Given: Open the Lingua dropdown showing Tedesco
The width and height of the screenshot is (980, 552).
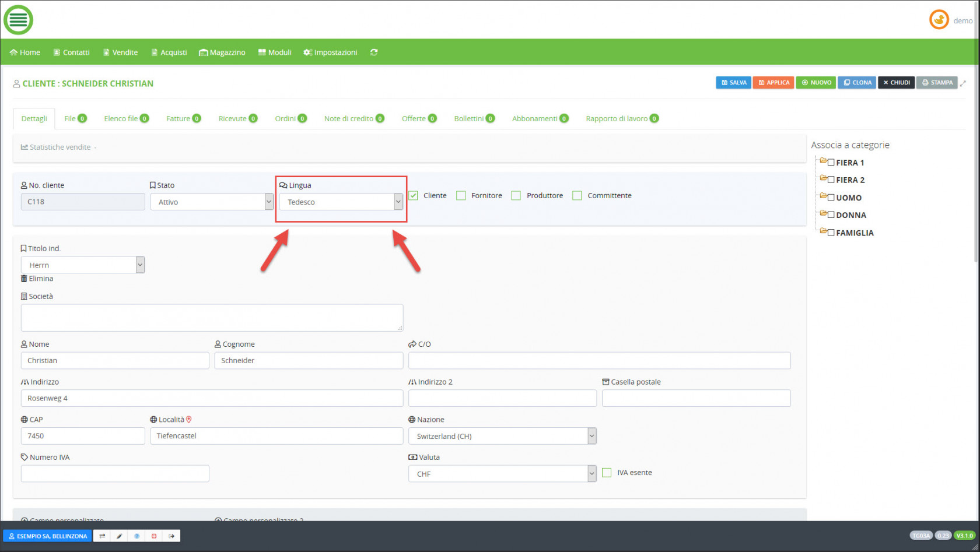Looking at the screenshot, I should coord(341,202).
